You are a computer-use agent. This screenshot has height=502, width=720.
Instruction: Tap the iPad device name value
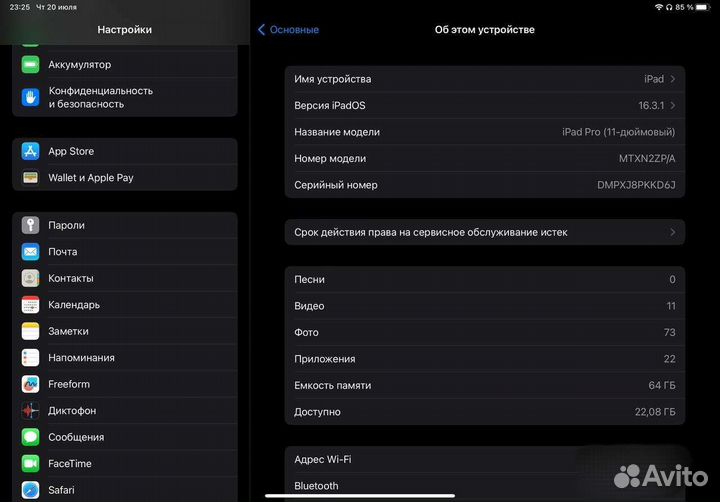pos(654,79)
